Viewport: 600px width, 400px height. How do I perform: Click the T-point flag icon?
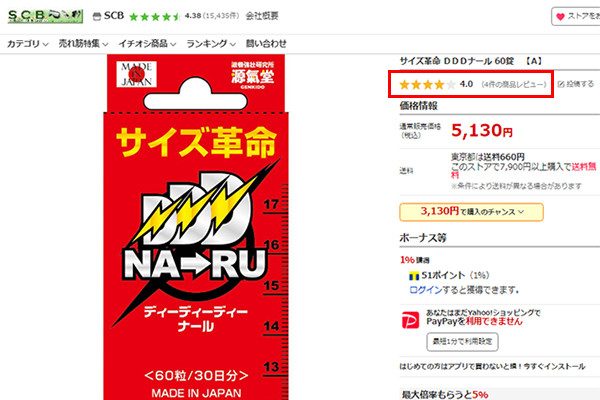(414, 276)
